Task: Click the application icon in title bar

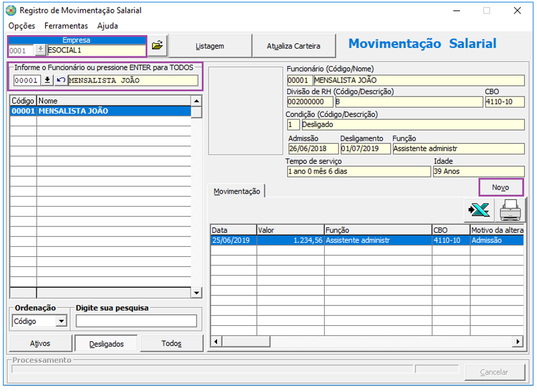Action: (x=11, y=11)
